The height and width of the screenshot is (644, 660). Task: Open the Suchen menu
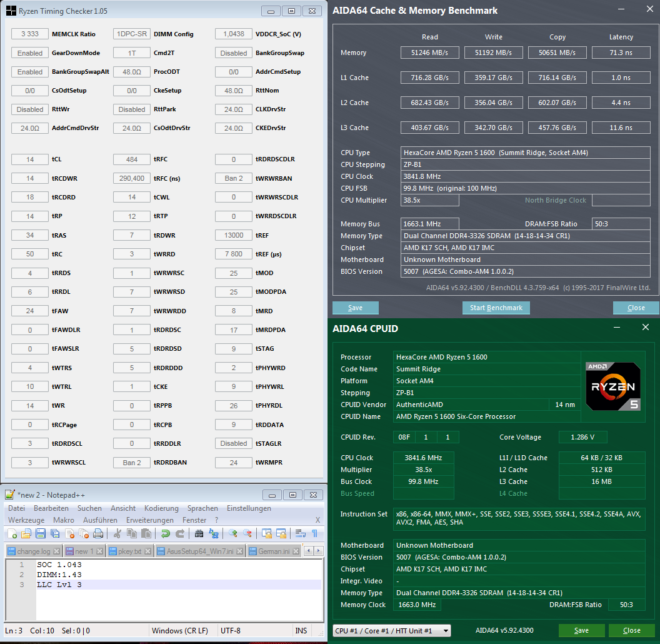tap(89, 508)
